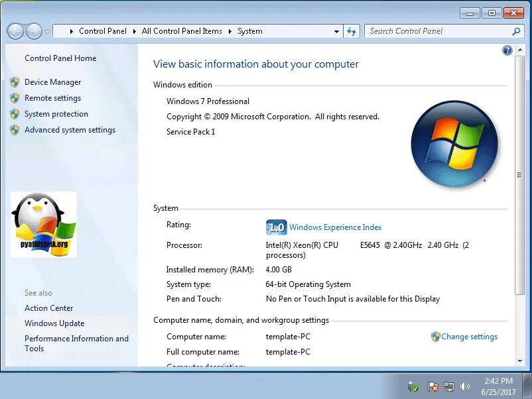
Task: Click the magnifier in the search box
Action: point(515,30)
